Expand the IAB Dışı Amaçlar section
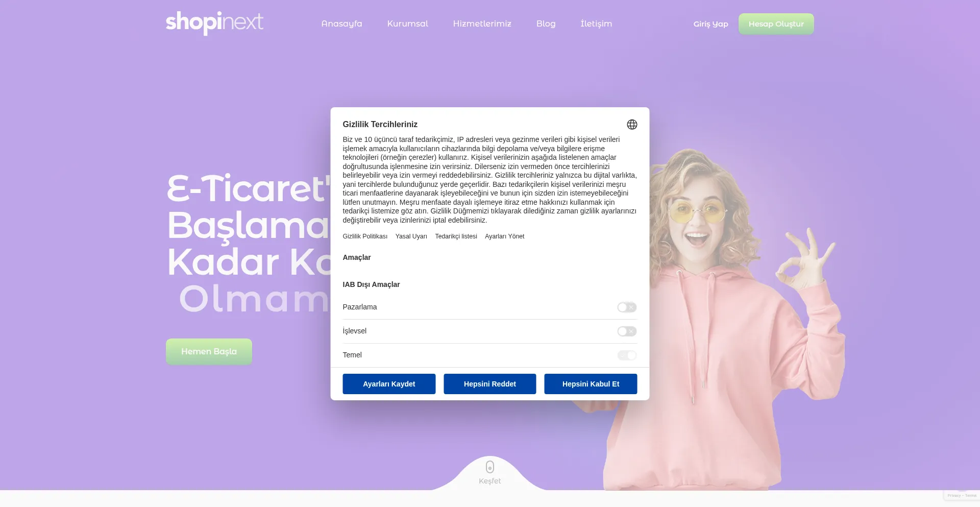This screenshot has width=980, height=507. tap(371, 284)
